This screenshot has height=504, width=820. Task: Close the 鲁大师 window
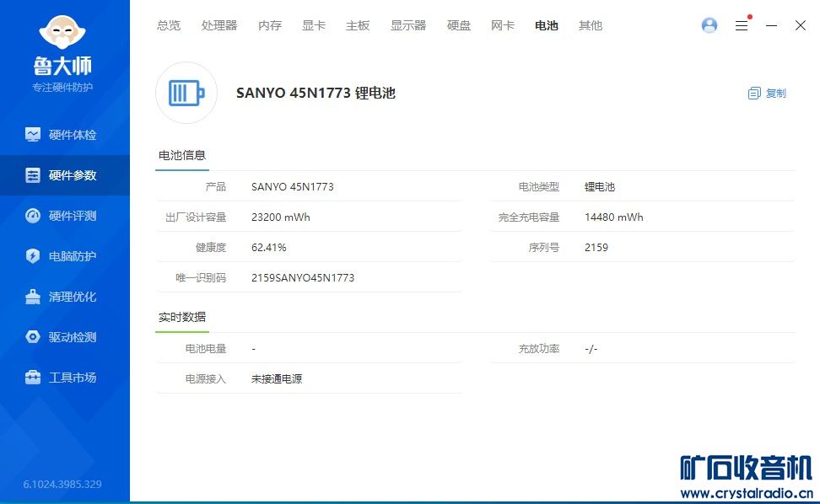[800, 25]
